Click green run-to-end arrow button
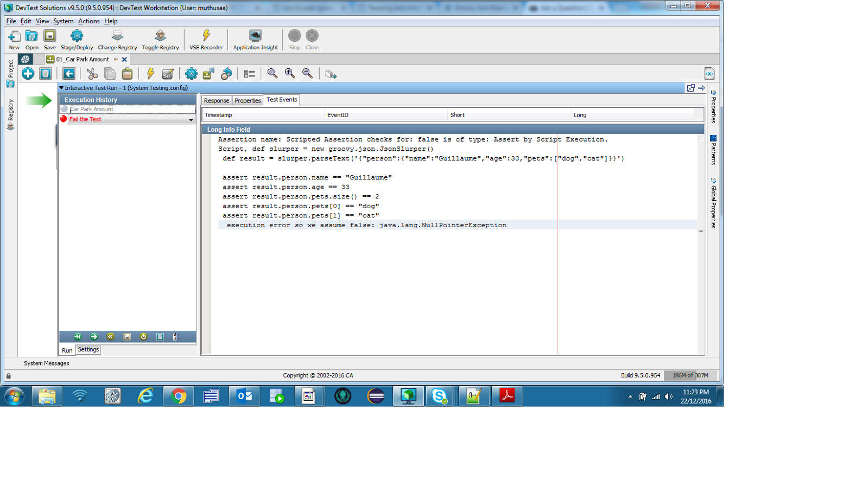The height and width of the screenshot is (487, 868). (x=78, y=337)
